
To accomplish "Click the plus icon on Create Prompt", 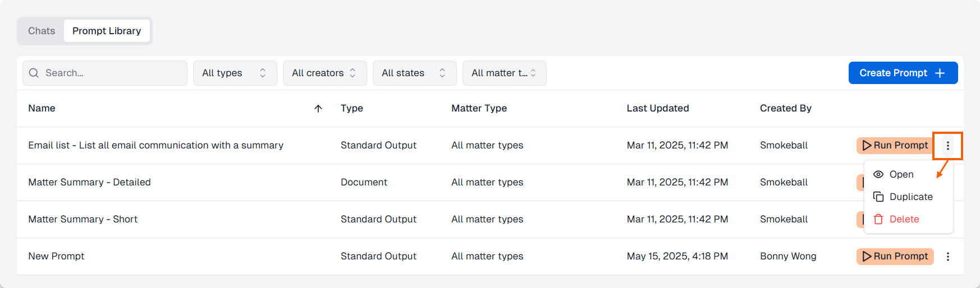I will click(940, 73).
